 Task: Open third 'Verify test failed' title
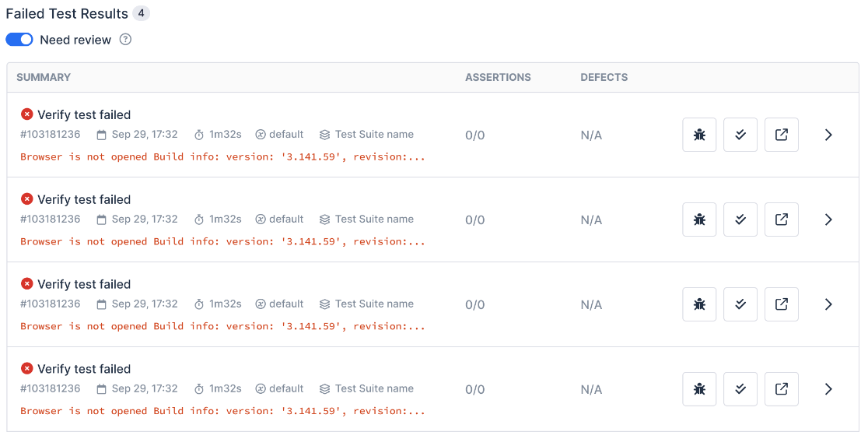coord(84,284)
